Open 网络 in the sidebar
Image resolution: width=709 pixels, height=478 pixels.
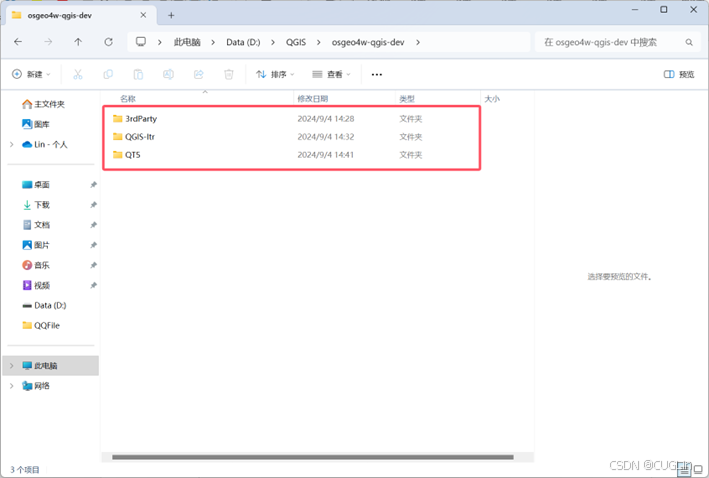(36, 386)
